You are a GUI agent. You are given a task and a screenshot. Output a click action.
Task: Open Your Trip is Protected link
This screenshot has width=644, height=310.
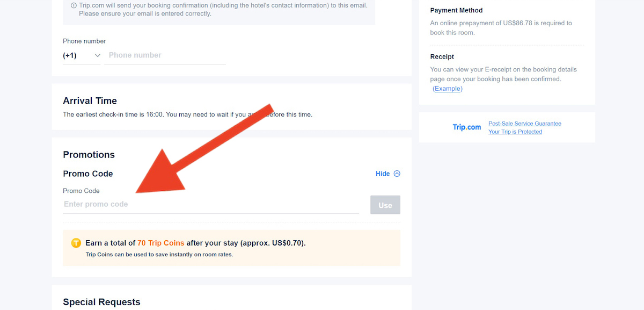pyautogui.click(x=515, y=132)
